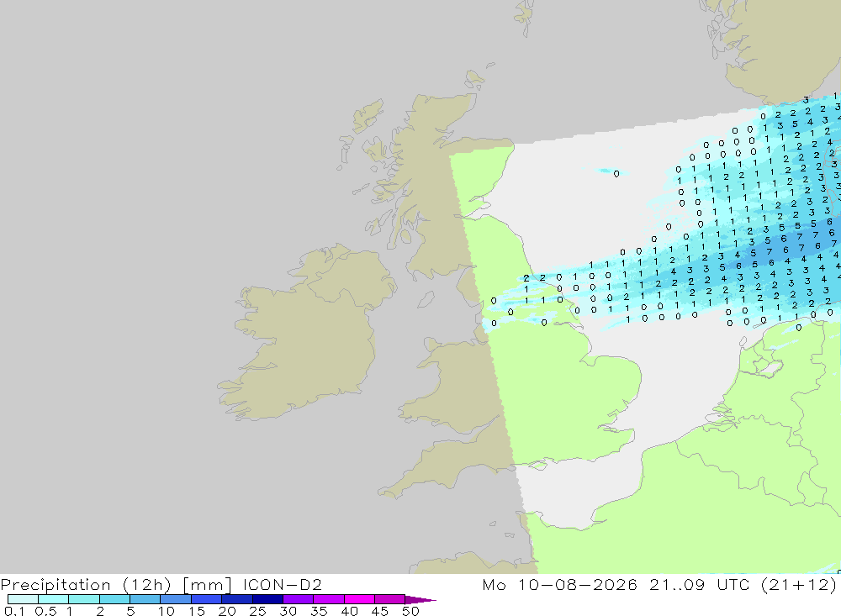
Task: Click the '45' legend scale label
Action: point(380,611)
